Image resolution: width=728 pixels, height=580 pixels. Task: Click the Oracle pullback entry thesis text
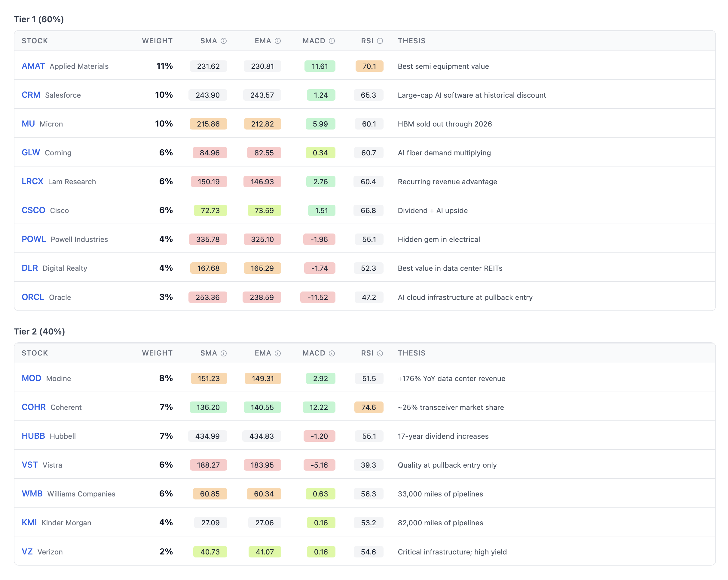(465, 297)
